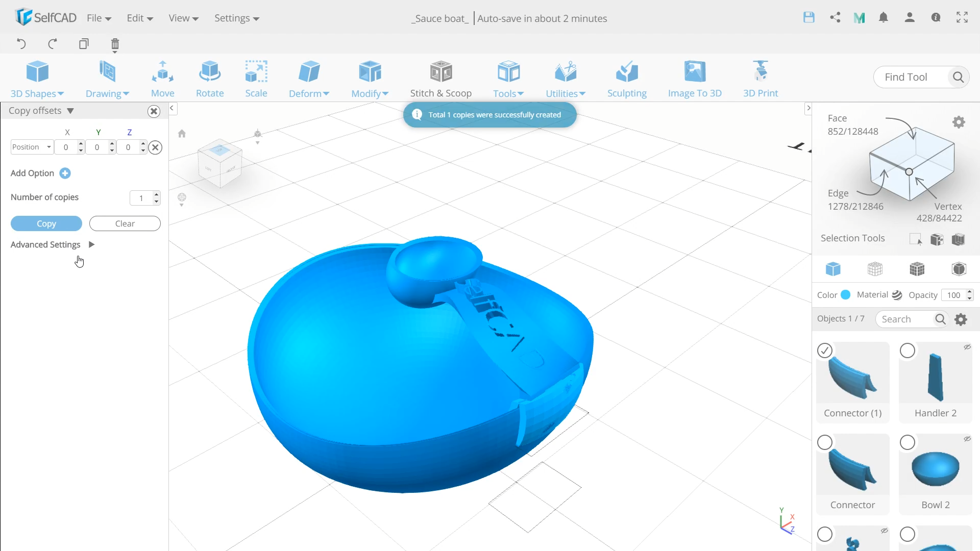Click the Redo arrow icon
The image size is (980, 551).
coord(52,44)
